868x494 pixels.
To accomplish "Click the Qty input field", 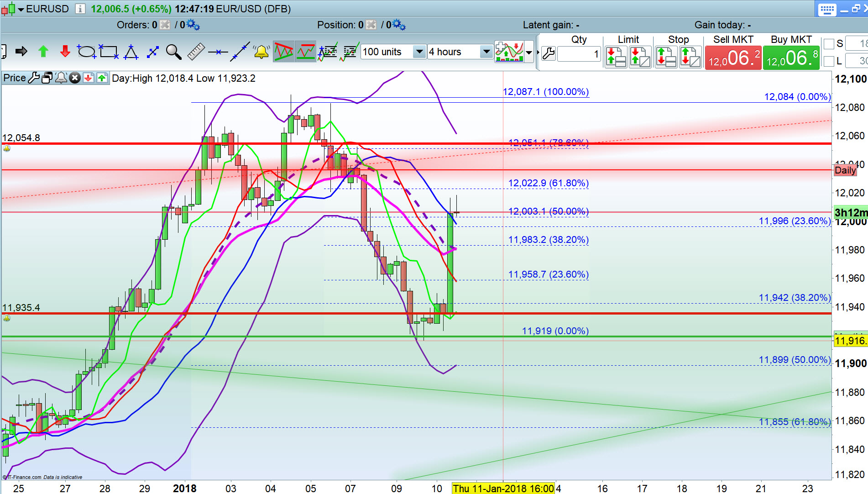I will 579,54.
